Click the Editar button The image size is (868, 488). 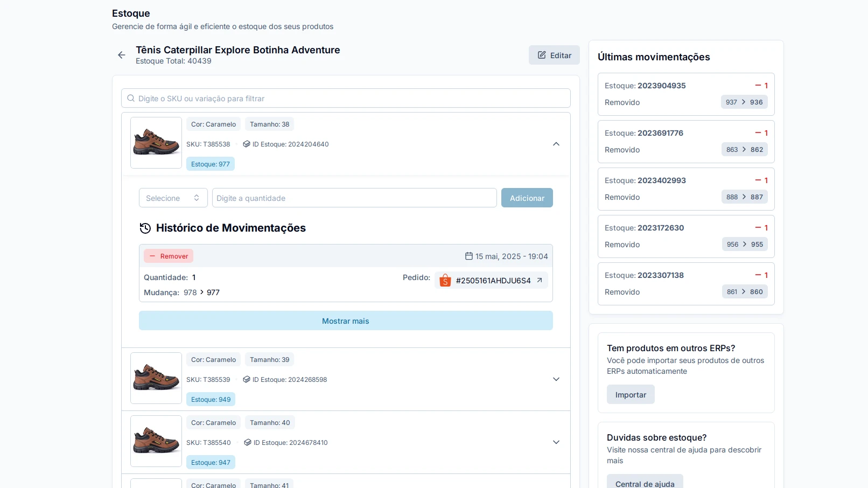(x=554, y=55)
